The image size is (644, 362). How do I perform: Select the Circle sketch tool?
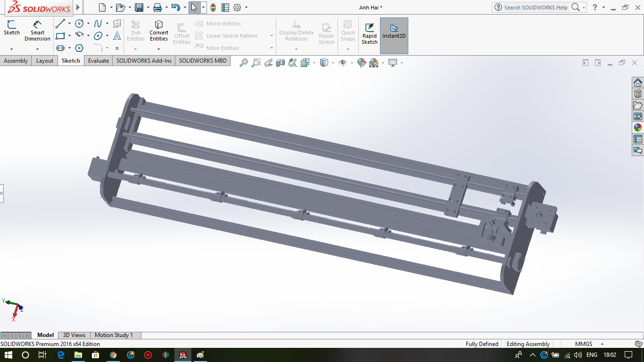click(x=79, y=24)
